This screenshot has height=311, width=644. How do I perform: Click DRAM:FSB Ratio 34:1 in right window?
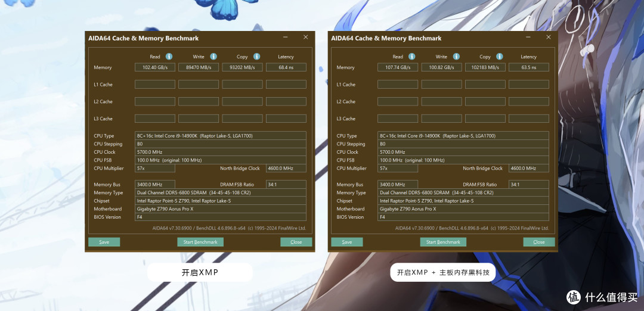(528, 185)
